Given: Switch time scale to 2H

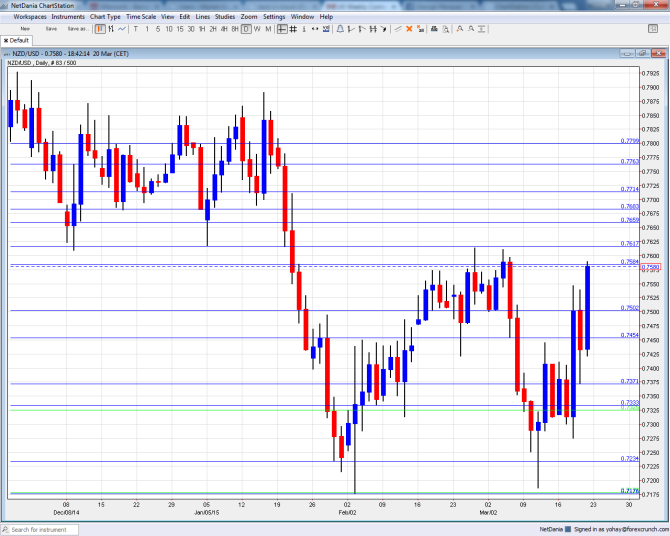Looking at the screenshot, I should pyautogui.click(x=213, y=29).
